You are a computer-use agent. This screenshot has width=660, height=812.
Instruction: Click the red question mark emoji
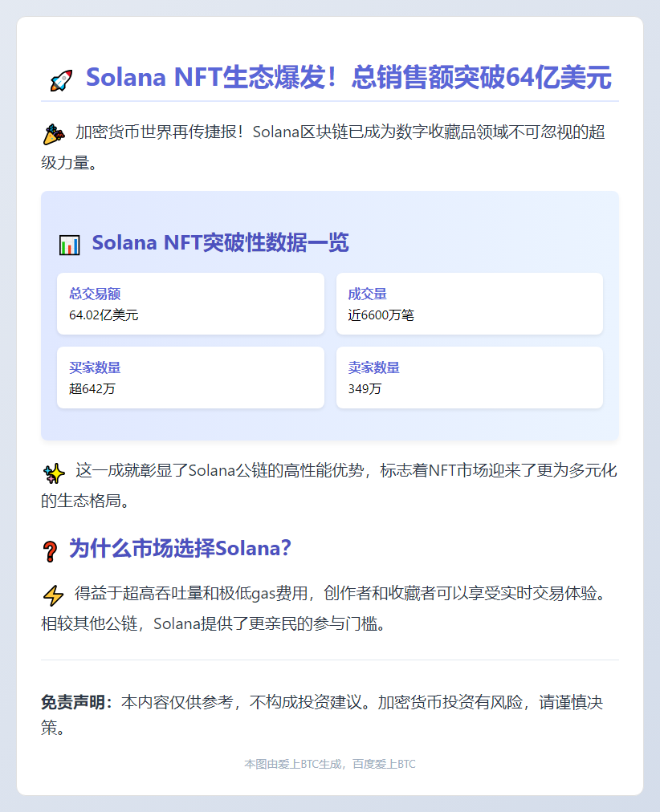tap(51, 551)
